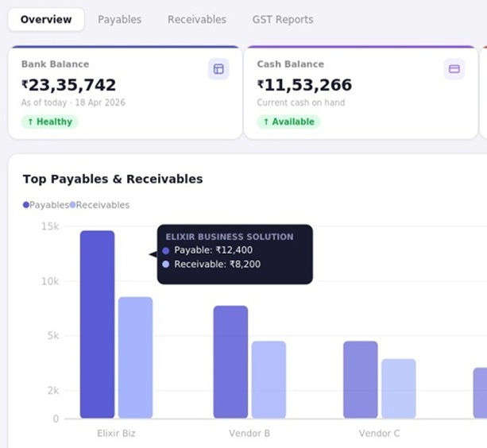
Task: Toggle the Payables legend series
Action: [46, 205]
